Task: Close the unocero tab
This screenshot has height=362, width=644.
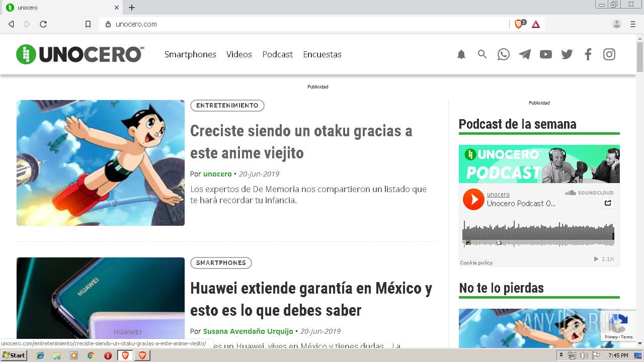Action: [x=117, y=8]
